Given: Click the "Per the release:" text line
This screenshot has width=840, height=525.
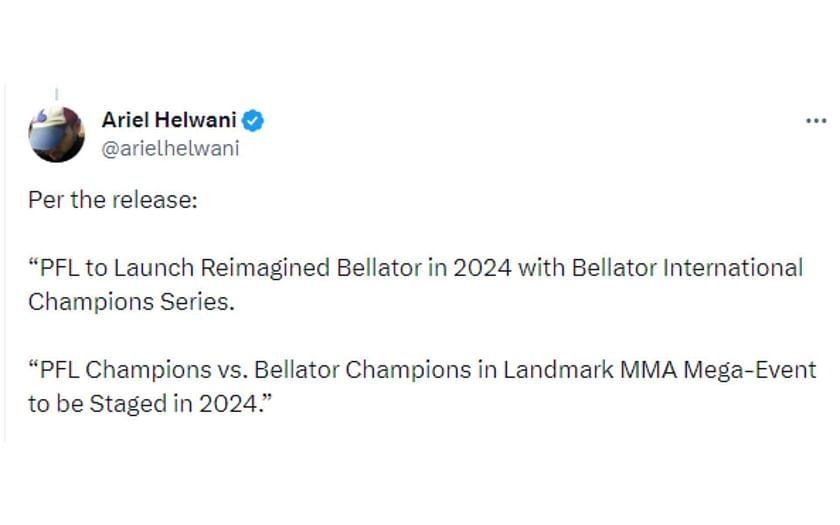Looking at the screenshot, I should (113, 200).
